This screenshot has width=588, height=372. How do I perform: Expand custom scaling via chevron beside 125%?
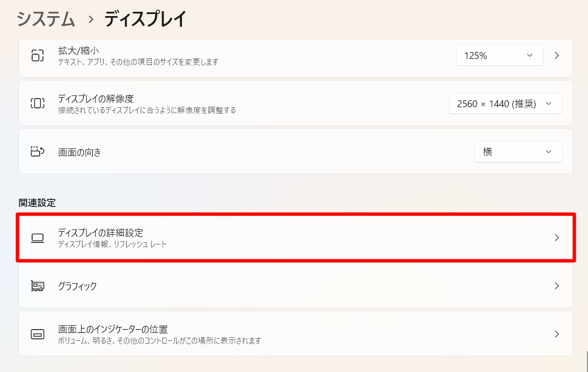point(557,55)
